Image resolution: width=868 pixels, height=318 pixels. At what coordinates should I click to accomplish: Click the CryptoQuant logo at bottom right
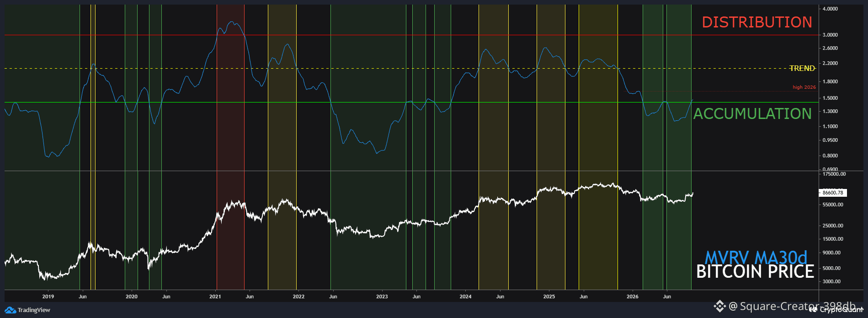tap(837, 310)
